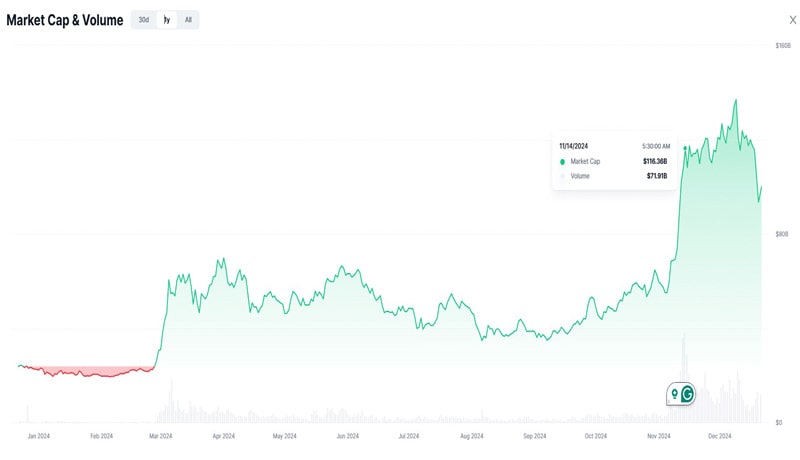Click the Nov 2024 axis label
Screen dimensions: 800x460
tap(659, 436)
